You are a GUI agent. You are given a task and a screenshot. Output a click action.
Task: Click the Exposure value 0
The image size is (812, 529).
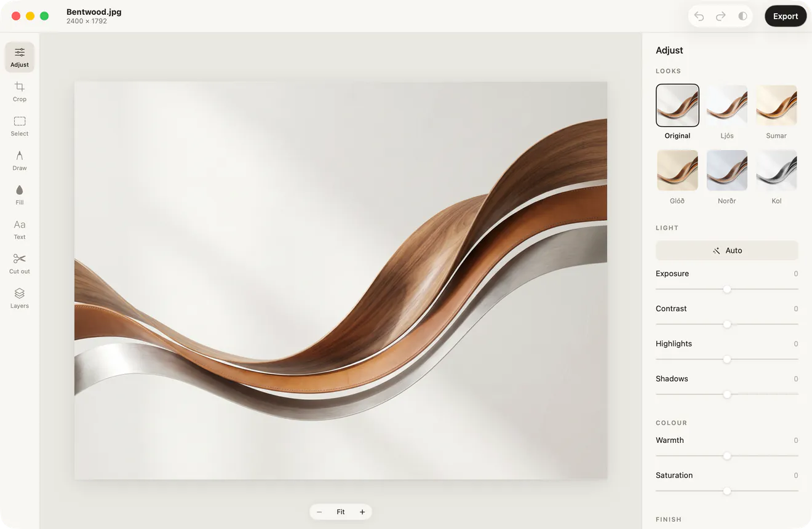tap(796, 274)
